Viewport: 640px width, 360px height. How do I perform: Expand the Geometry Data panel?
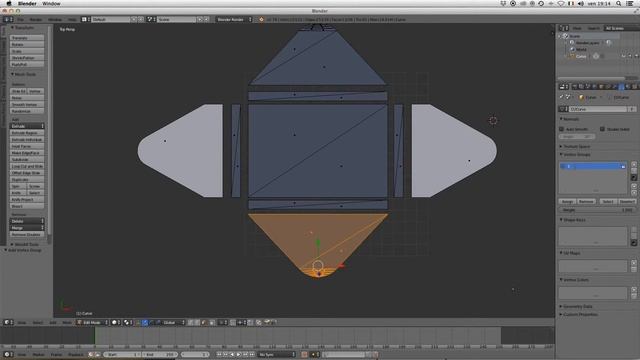(x=576, y=306)
